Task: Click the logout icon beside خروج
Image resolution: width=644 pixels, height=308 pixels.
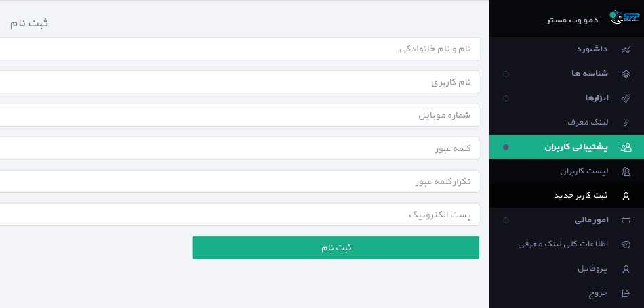Action: click(626, 293)
